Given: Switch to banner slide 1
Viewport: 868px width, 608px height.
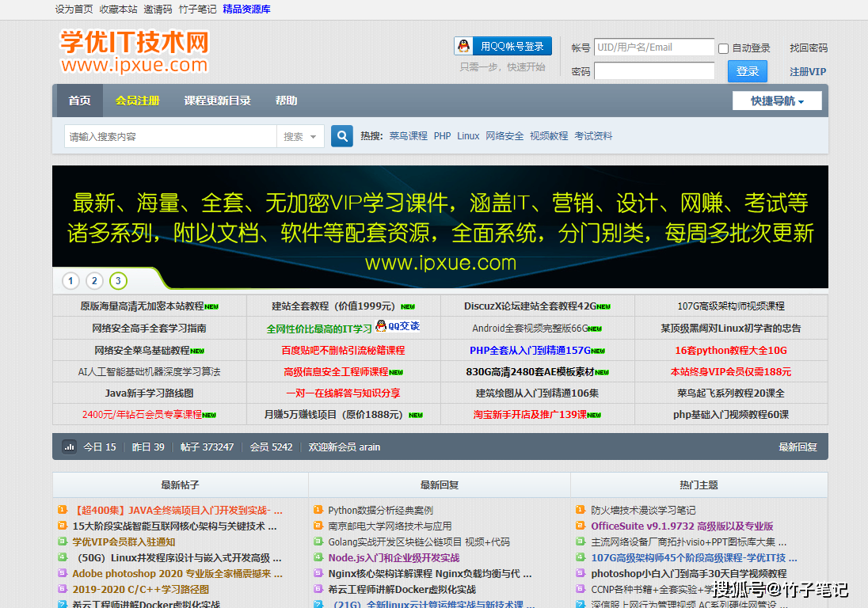Looking at the screenshot, I should click(x=70, y=280).
